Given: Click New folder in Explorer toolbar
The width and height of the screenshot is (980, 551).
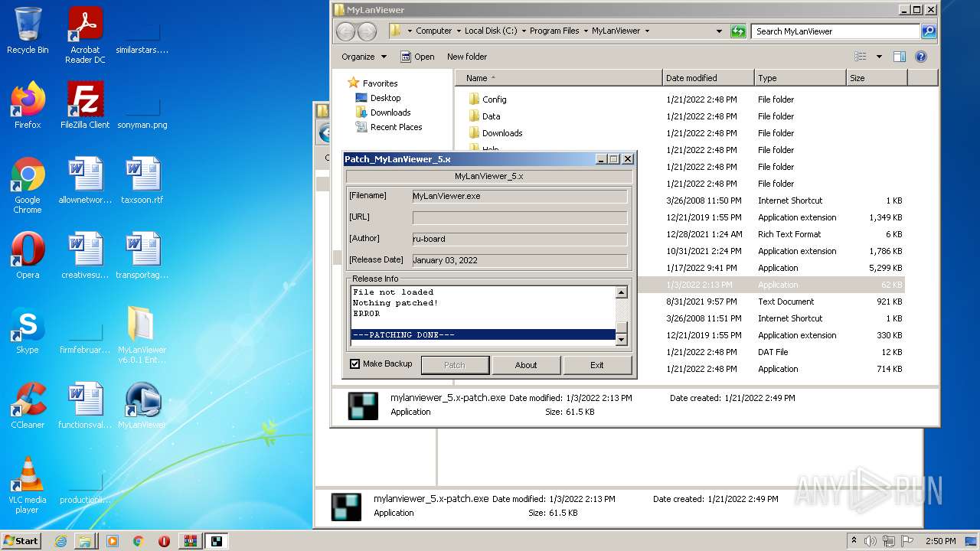Looking at the screenshot, I should click(x=467, y=57).
